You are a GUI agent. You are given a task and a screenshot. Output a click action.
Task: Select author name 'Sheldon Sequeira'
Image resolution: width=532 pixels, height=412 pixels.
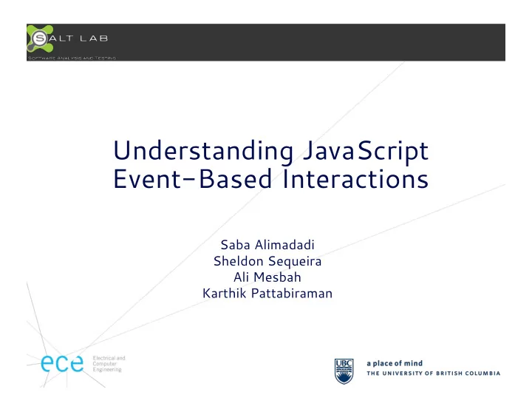coord(267,261)
